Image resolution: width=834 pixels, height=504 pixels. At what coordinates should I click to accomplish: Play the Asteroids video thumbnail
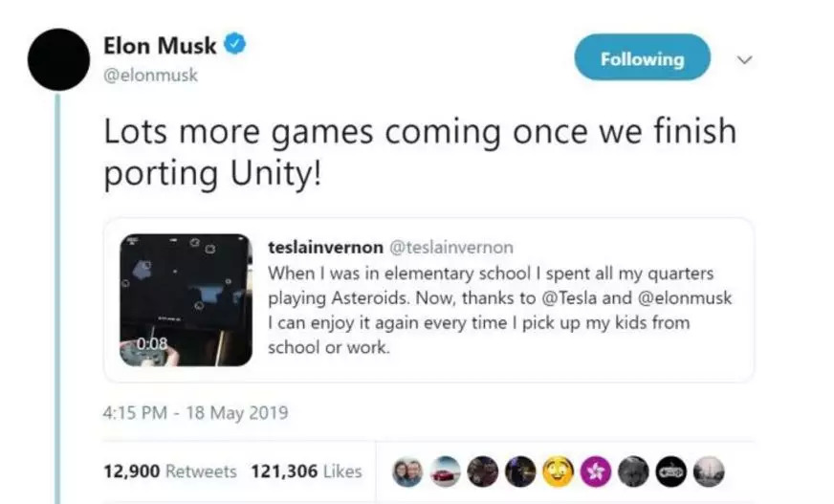186,299
